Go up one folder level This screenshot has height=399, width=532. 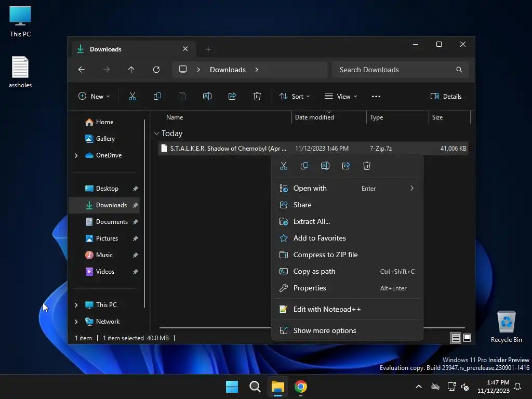tap(131, 70)
